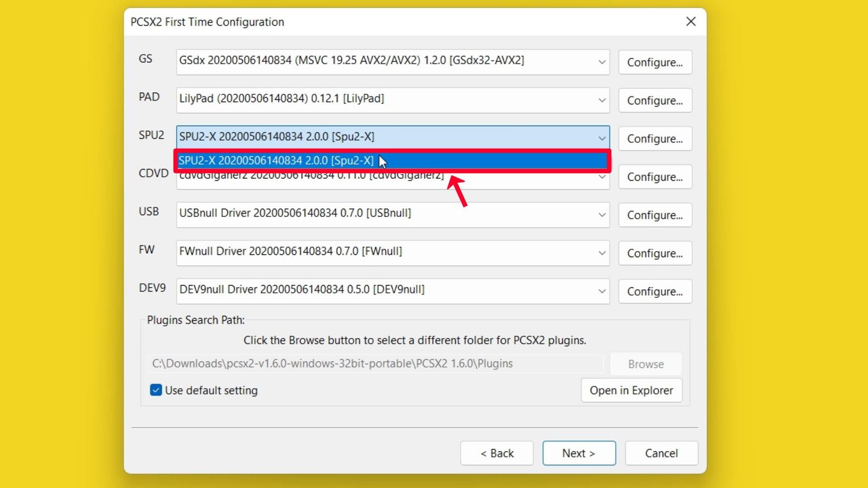Go to previous step with Back button
Image resolution: width=868 pixels, height=488 pixels.
pos(497,453)
